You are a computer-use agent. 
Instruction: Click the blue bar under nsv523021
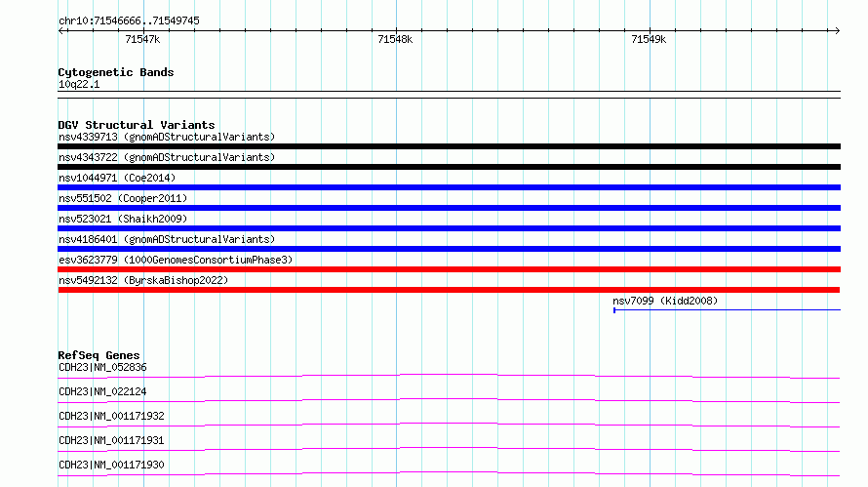pyautogui.click(x=449, y=228)
